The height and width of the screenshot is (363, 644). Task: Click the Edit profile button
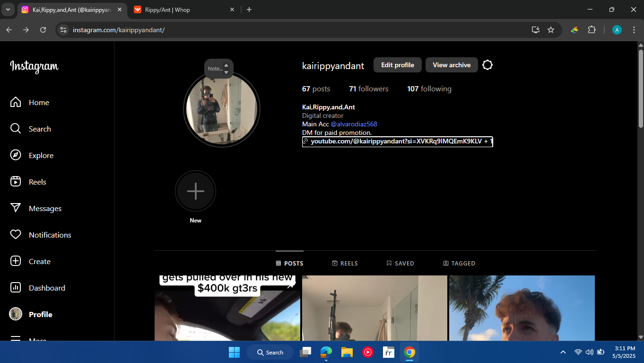[x=398, y=65]
